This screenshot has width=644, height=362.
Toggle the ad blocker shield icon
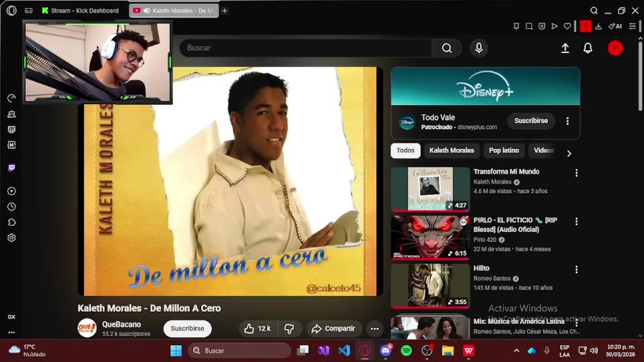(x=541, y=26)
